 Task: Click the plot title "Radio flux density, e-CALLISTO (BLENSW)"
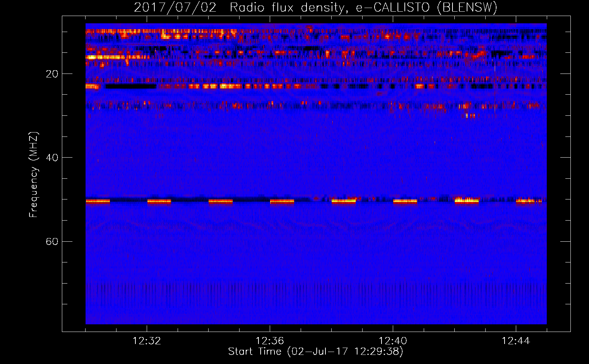[363, 8]
